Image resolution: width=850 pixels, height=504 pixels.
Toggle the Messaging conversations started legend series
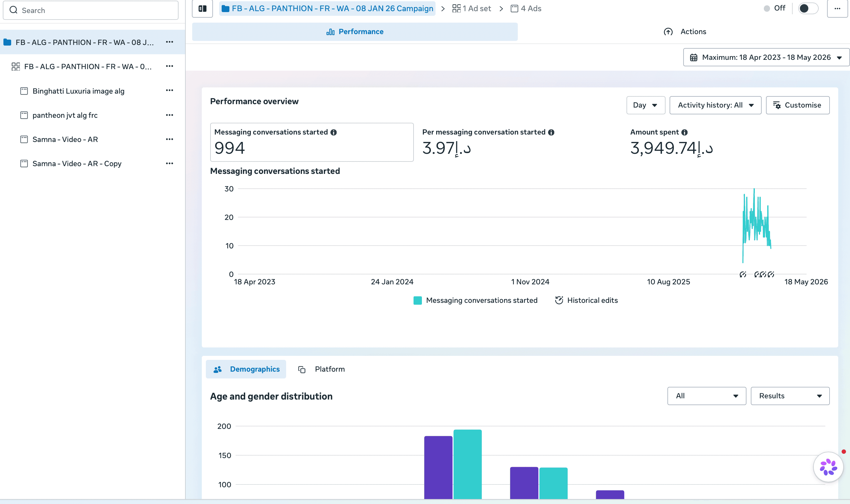click(x=476, y=300)
